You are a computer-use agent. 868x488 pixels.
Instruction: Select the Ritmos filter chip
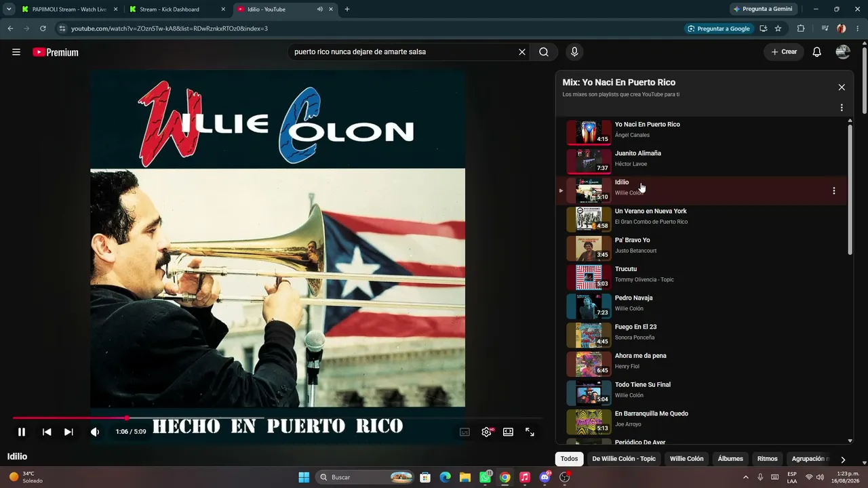tap(768, 459)
